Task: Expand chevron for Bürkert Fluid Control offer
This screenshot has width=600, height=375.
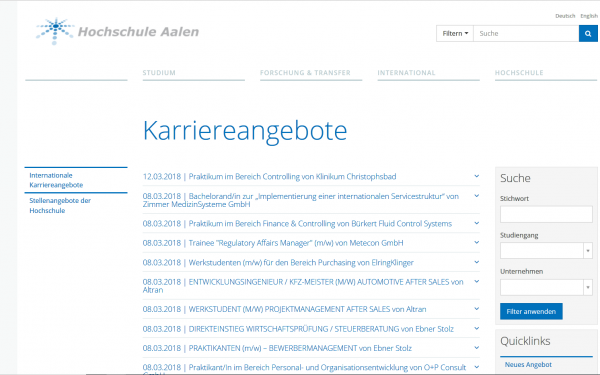Action: (476, 223)
